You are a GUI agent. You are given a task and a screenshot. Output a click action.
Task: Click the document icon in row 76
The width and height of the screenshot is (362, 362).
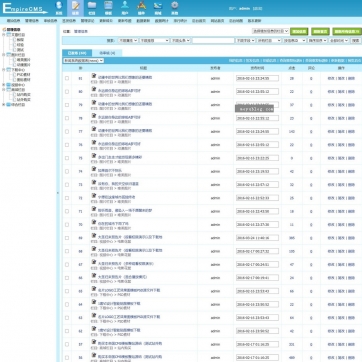94,143
